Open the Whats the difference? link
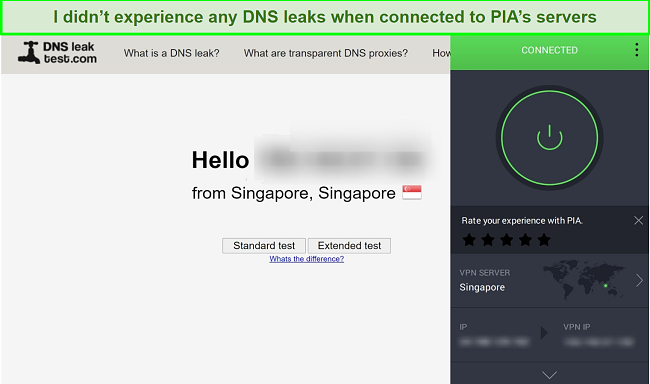This screenshot has width=650, height=384. [x=307, y=259]
